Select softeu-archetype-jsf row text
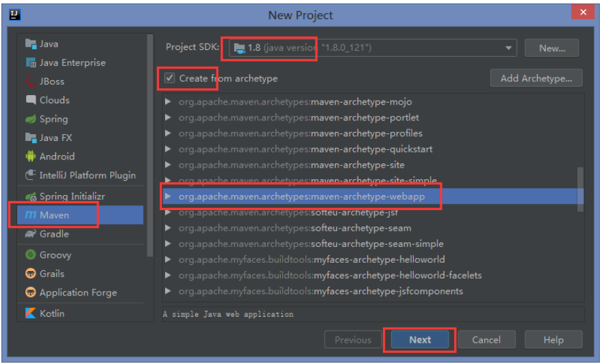This screenshot has width=604, height=364. pyautogui.click(x=288, y=212)
